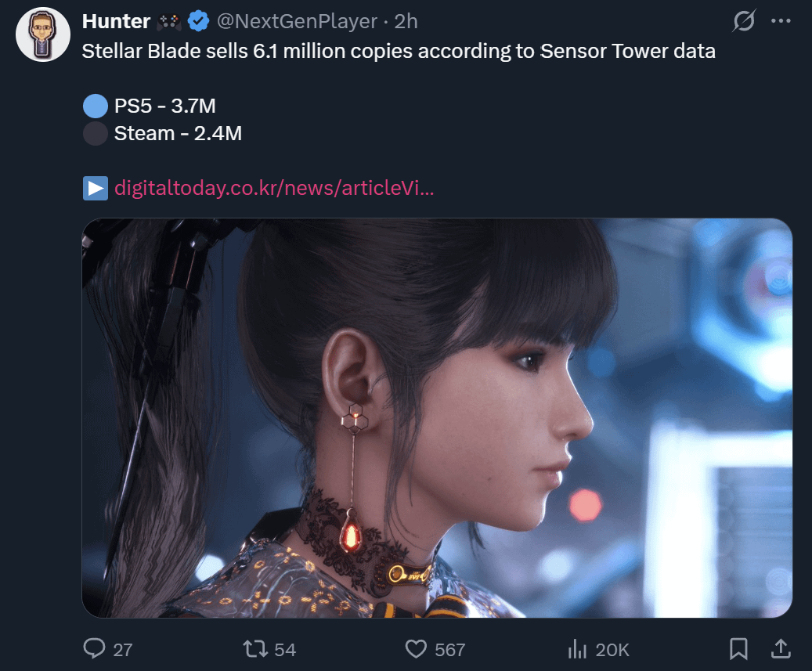Click the blue verified badge
Image resolution: width=812 pixels, height=671 pixels.
[199, 22]
